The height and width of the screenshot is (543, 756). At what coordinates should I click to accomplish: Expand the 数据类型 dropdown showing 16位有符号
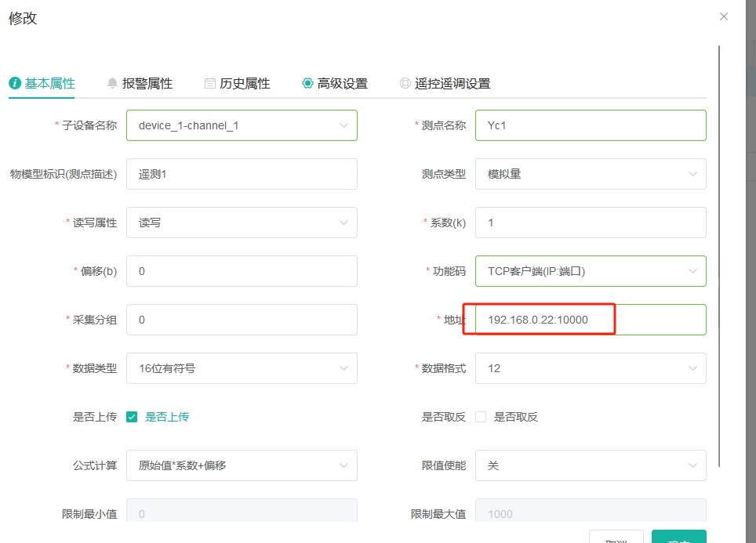(x=242, y=368)
